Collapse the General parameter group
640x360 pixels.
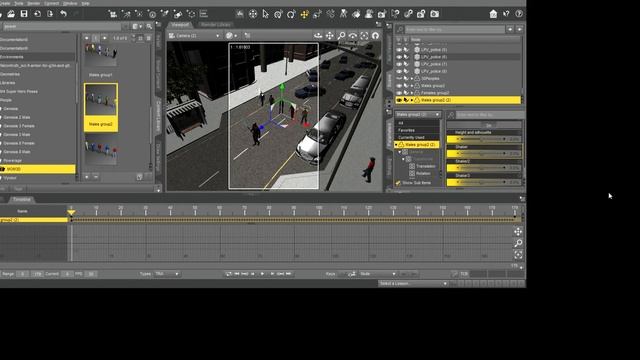[x=400, y=152]
